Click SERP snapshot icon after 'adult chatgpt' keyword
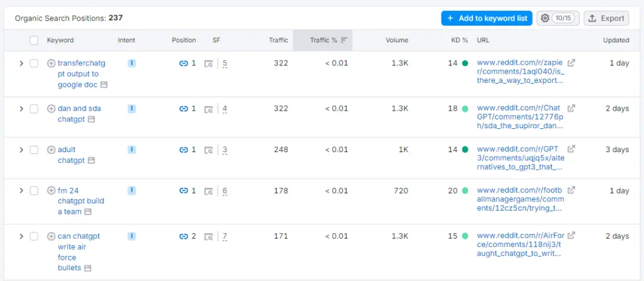 point(91,161)
